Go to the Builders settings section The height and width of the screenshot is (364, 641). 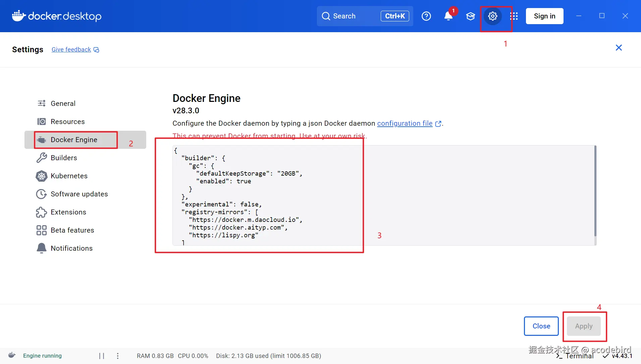click(x=64, y=158)
